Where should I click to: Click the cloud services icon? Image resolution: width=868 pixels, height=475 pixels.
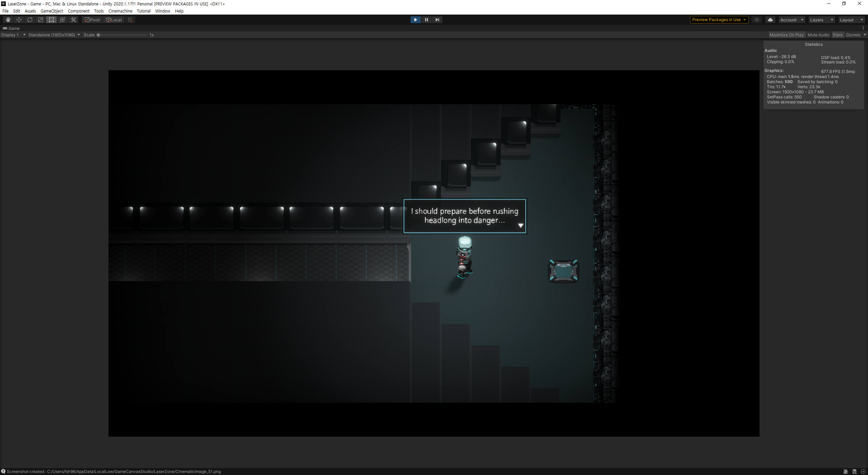coord(770,20)
